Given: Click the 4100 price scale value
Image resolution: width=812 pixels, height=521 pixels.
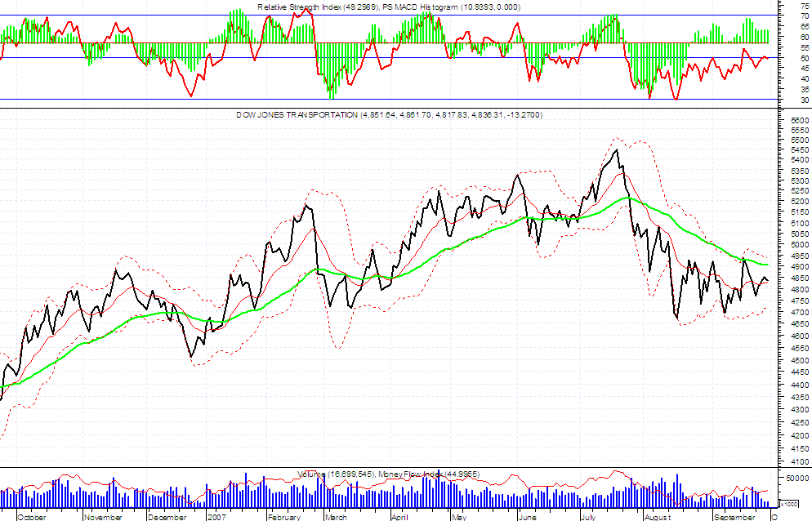Looking at the screenshot, I should pyautogui.click(x=800, y=461).
